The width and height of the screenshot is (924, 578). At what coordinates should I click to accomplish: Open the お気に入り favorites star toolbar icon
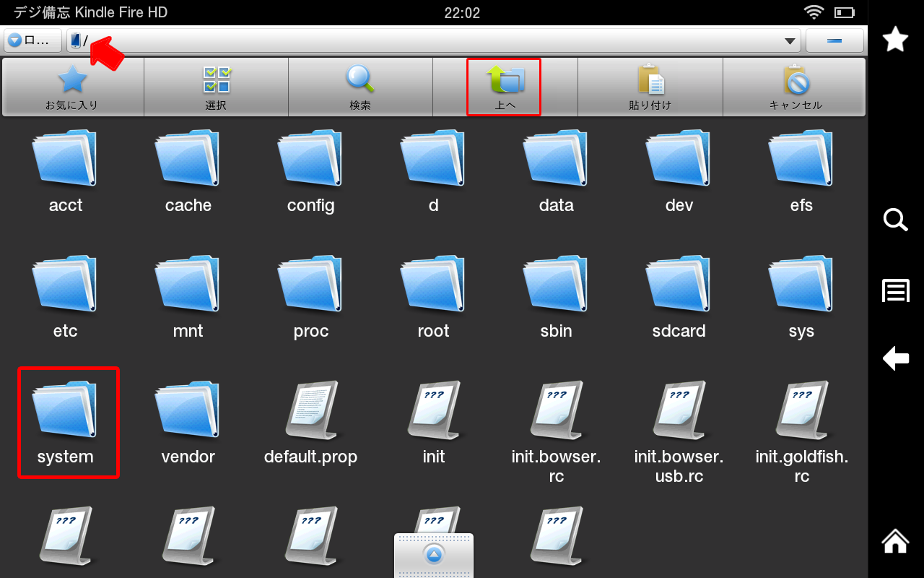point(72,86)
